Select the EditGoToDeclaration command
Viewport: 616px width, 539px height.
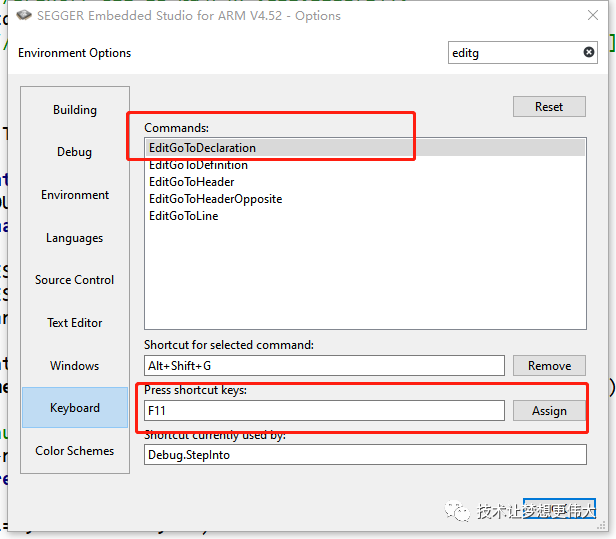pyautogui.click(x=365, y=148)
